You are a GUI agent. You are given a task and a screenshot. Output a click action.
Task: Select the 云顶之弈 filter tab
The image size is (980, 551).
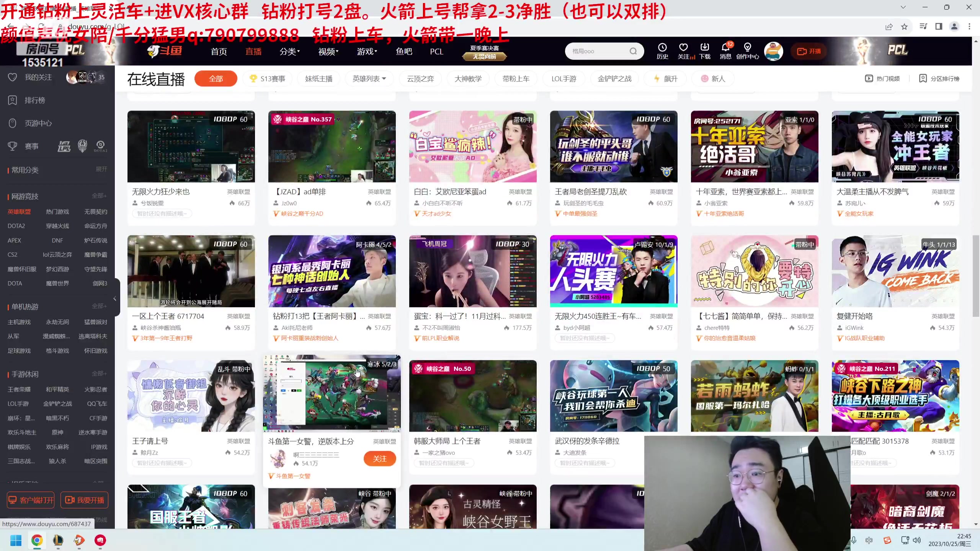point(420,78)
